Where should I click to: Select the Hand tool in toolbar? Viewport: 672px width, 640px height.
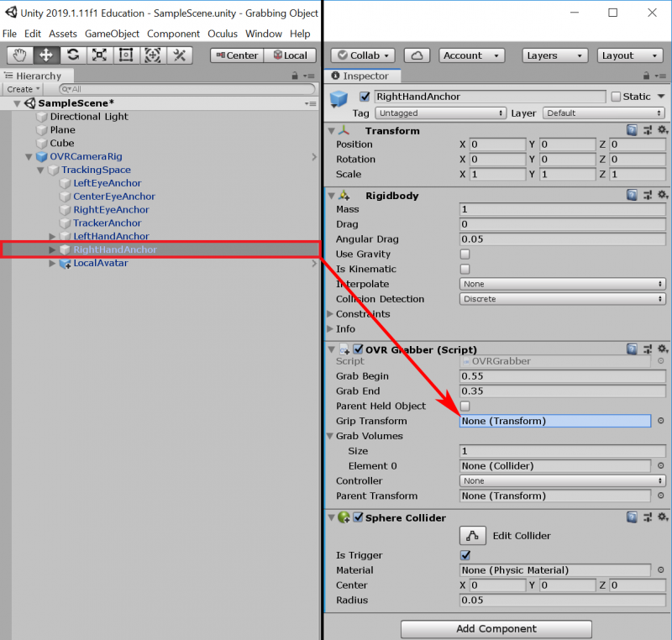19,55
